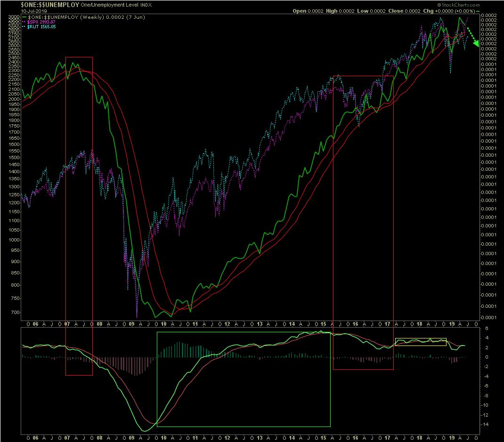Click the -14 indicator scale label
The height and width of the screenshot is (442, 504).
point(485,424)
